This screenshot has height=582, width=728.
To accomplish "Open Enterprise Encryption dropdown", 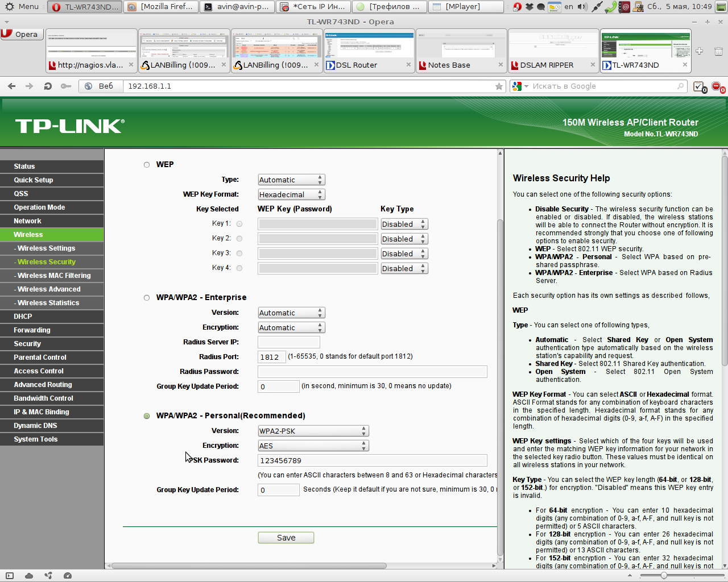I will [x=291, y=327].
